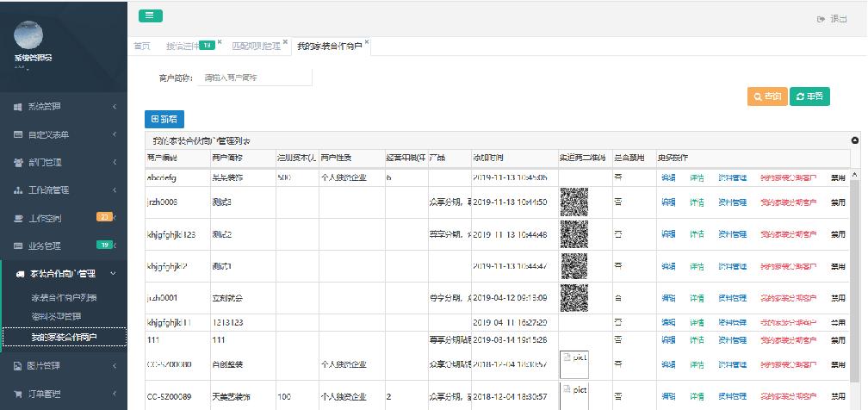868x410 pixels.
Task: Close the 接洽进件 tab with its x
Action: 220,42
